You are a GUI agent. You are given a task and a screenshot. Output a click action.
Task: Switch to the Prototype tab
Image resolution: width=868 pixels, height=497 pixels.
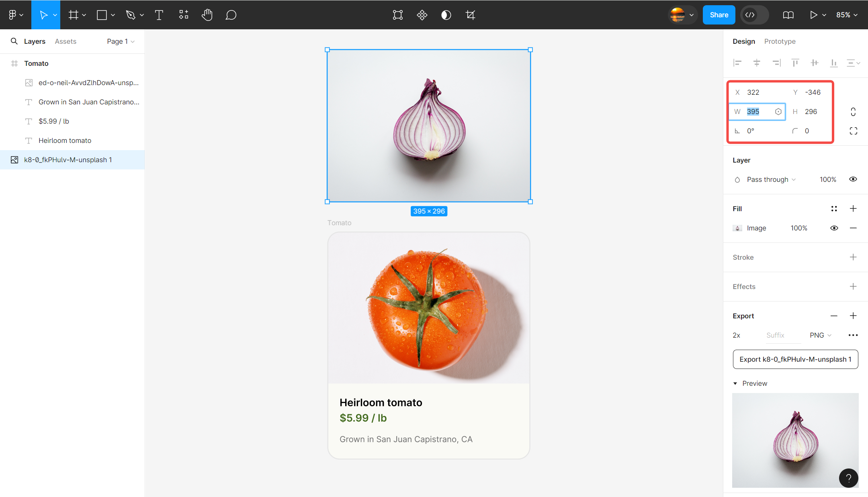(780, 41)
